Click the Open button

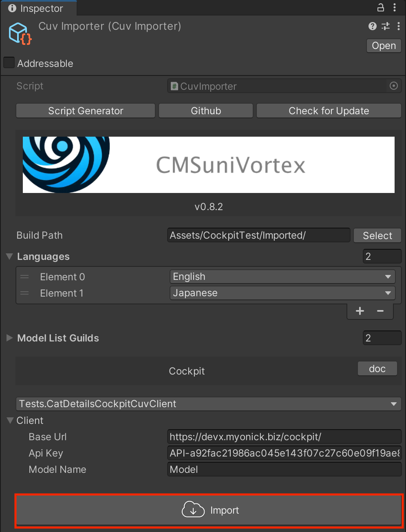point(384,46)
